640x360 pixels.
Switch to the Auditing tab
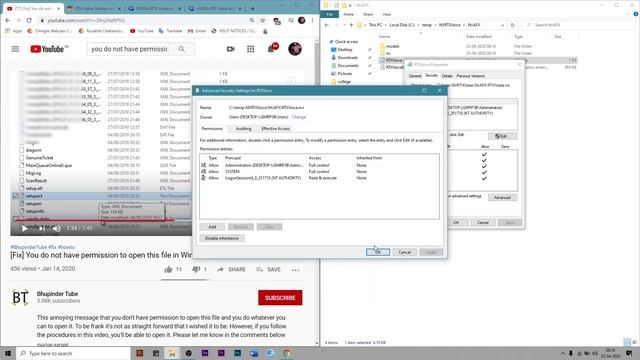coord(243,129)
